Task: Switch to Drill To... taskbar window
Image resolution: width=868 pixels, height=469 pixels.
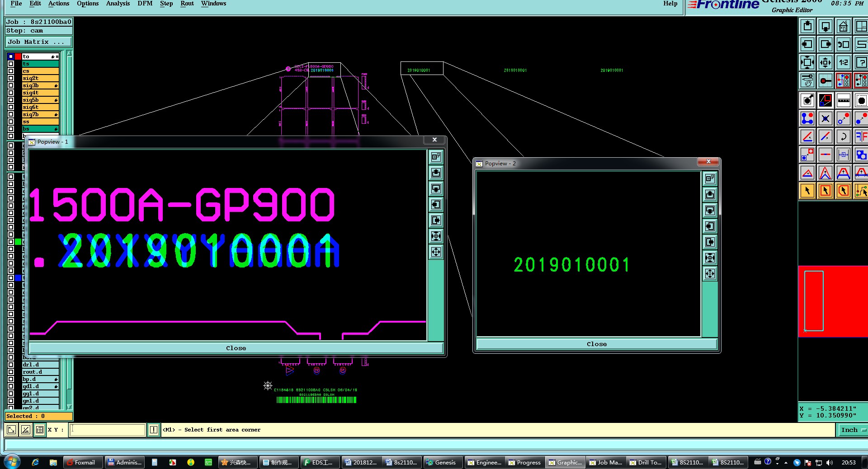Action: click(646, 462)
